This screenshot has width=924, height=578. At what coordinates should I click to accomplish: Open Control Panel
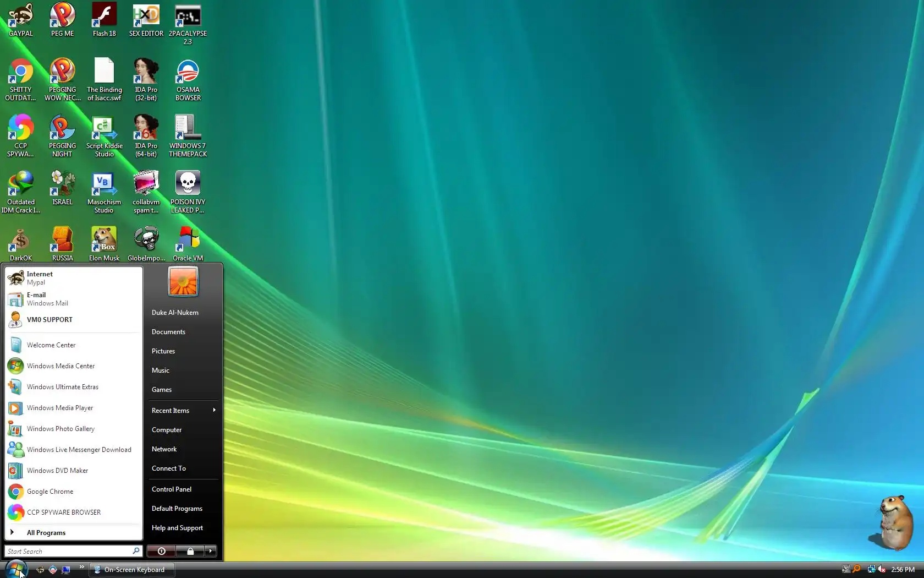click(184, 489)
